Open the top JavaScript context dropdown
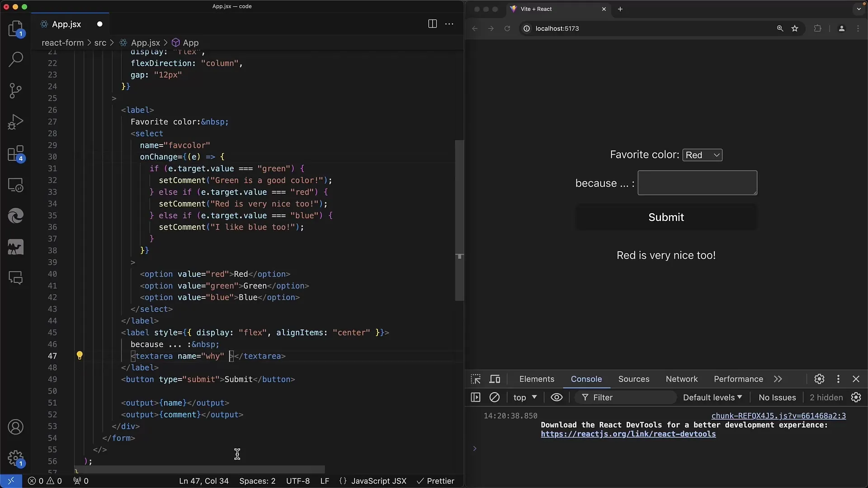The image size is (868, 488). (x=525, y=397)
